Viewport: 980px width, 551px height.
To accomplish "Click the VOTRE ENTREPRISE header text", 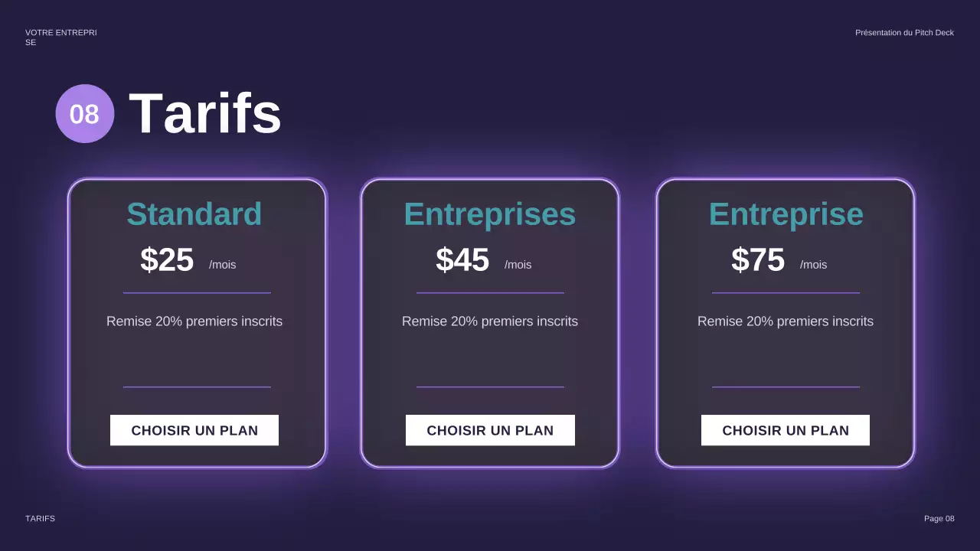I will 60,37.
